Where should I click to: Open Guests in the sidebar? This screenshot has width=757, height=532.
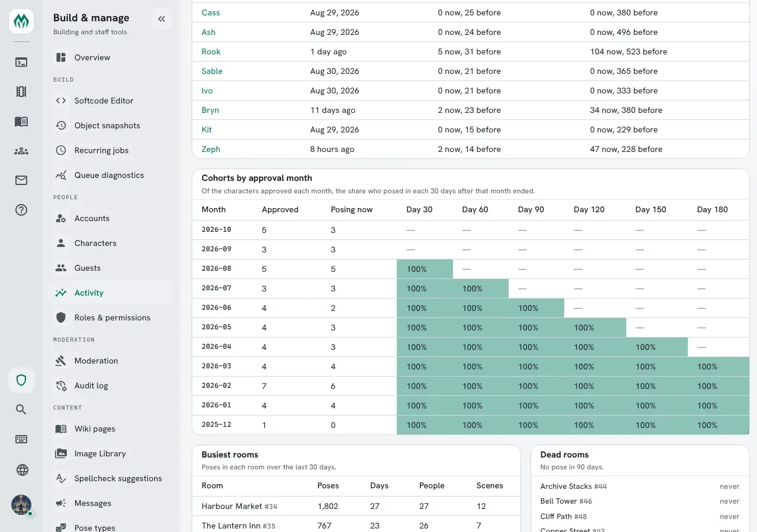111,268
